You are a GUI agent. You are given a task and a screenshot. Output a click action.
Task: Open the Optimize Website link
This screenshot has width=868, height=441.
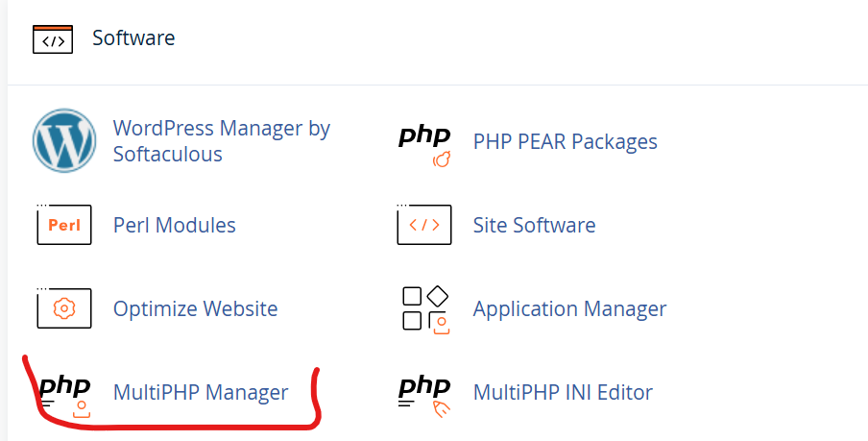click(195, 308)
